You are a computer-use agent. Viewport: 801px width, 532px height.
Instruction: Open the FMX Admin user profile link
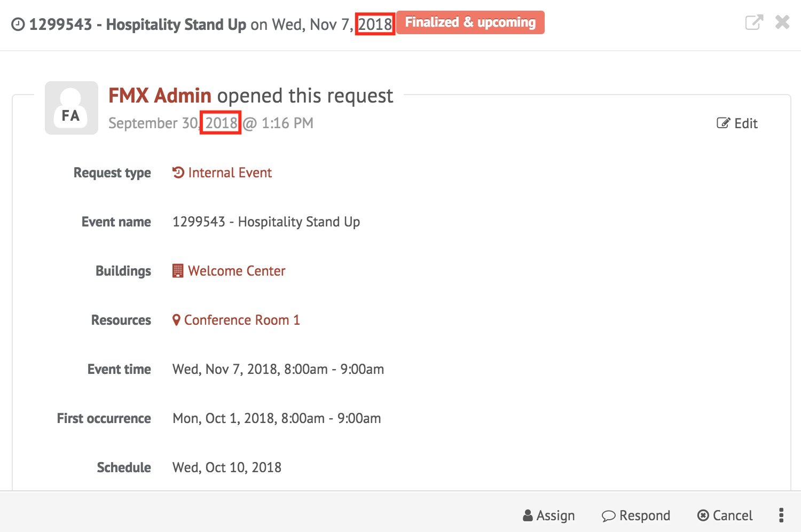coord(160,96)
